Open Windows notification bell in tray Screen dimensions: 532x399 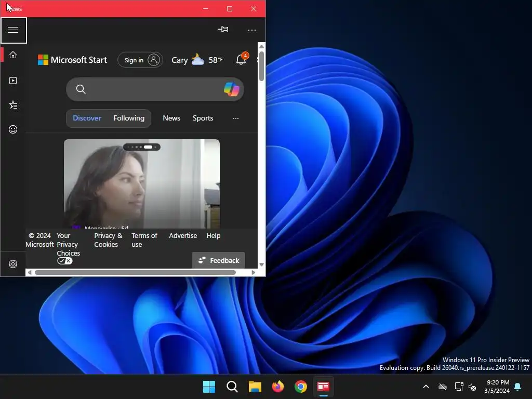click(517, 387)
